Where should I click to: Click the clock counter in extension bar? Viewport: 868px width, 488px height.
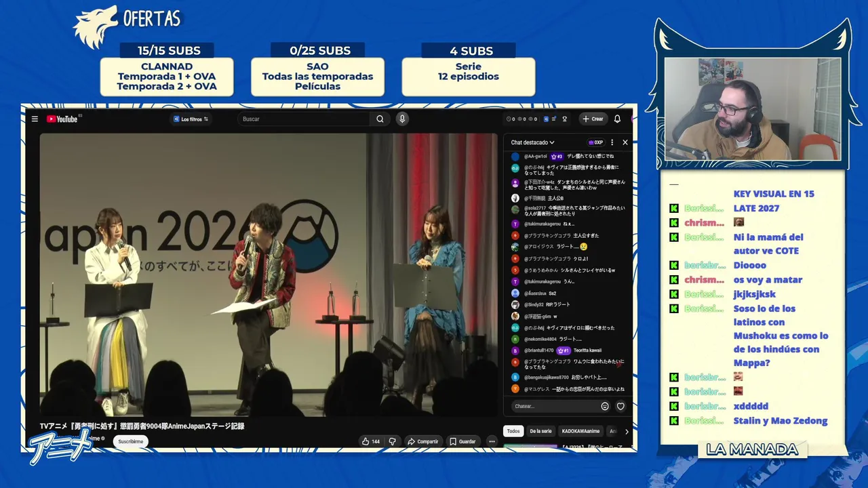[511, 119]
